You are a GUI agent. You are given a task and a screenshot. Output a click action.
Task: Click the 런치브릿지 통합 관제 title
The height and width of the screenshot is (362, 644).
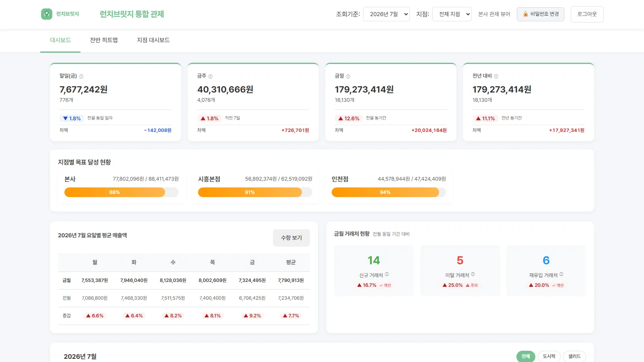132,14
